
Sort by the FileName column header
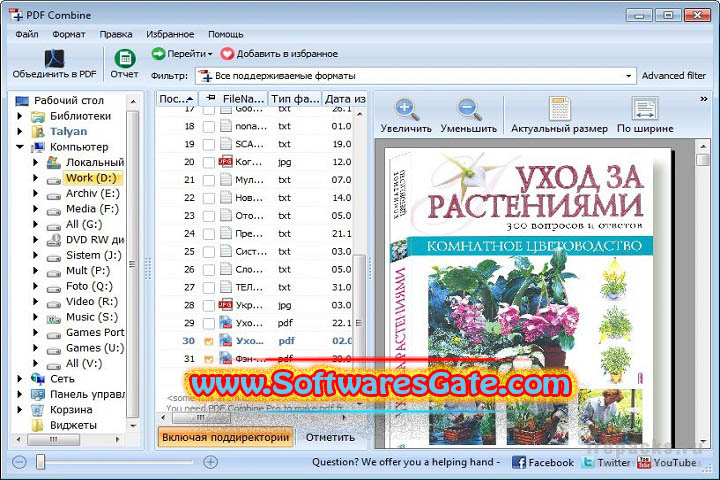pyautogui.click(x=233, y=99)
